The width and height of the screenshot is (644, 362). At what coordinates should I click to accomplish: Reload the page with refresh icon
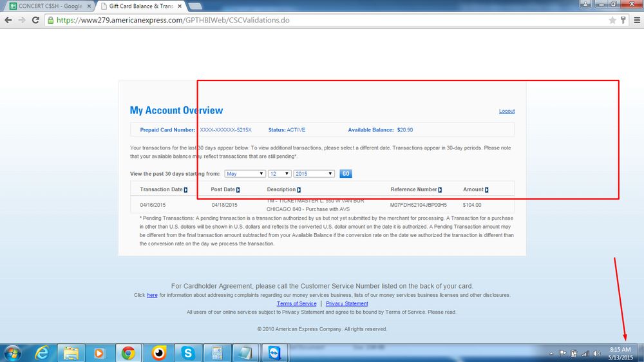(x=35, y=20)
